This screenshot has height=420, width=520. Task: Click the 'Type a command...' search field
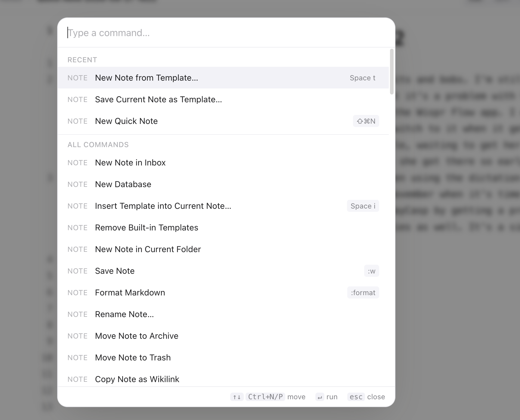pos(226,33)
